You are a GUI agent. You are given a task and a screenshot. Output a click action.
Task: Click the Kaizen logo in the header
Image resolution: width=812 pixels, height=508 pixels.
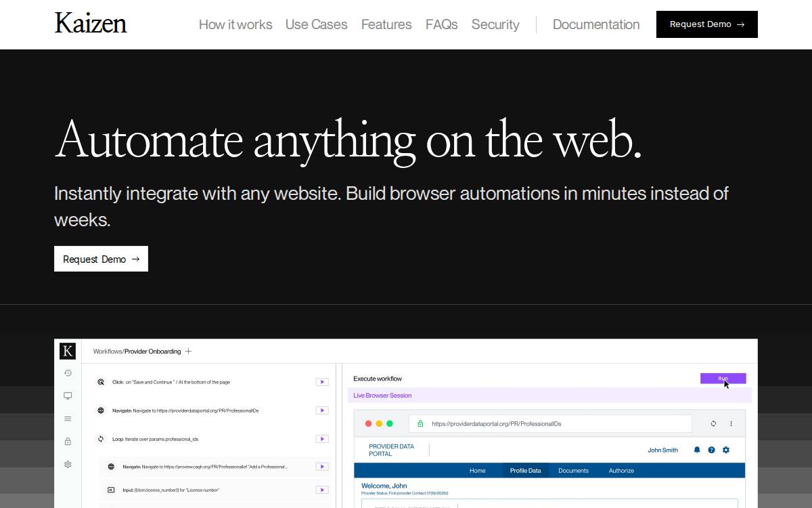(91, 24)
